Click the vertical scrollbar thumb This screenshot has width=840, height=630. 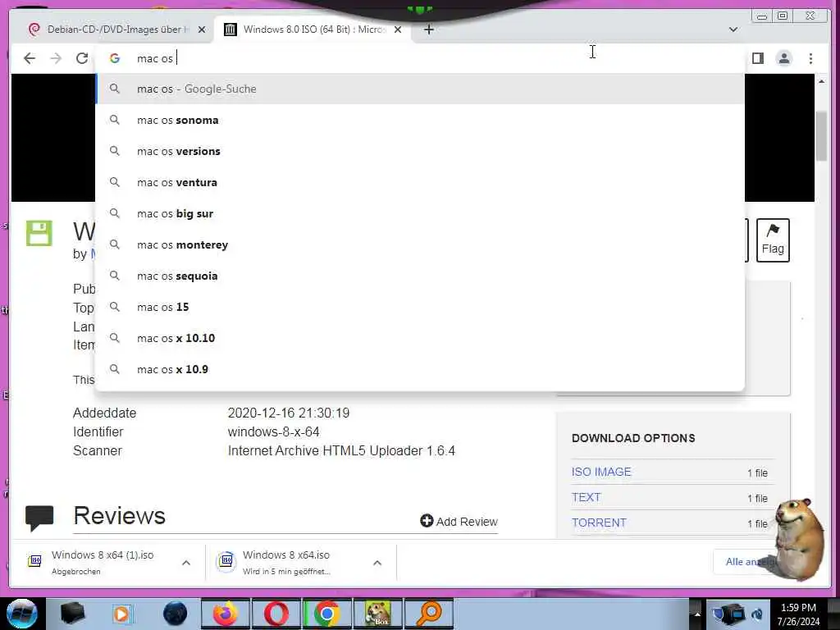pyautogui.click(x=821, y=135)
